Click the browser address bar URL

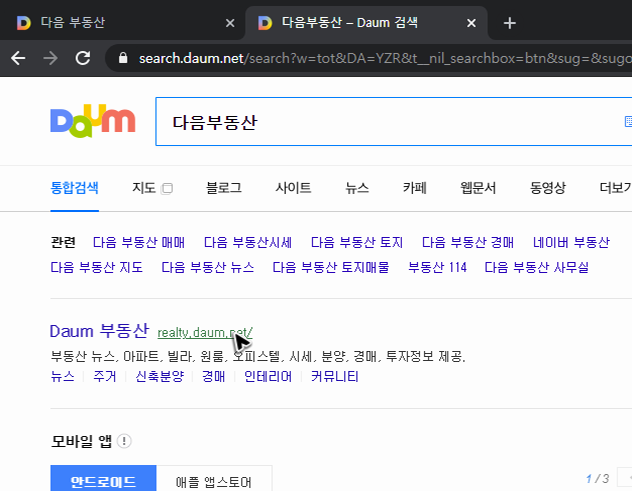[385, 58]
